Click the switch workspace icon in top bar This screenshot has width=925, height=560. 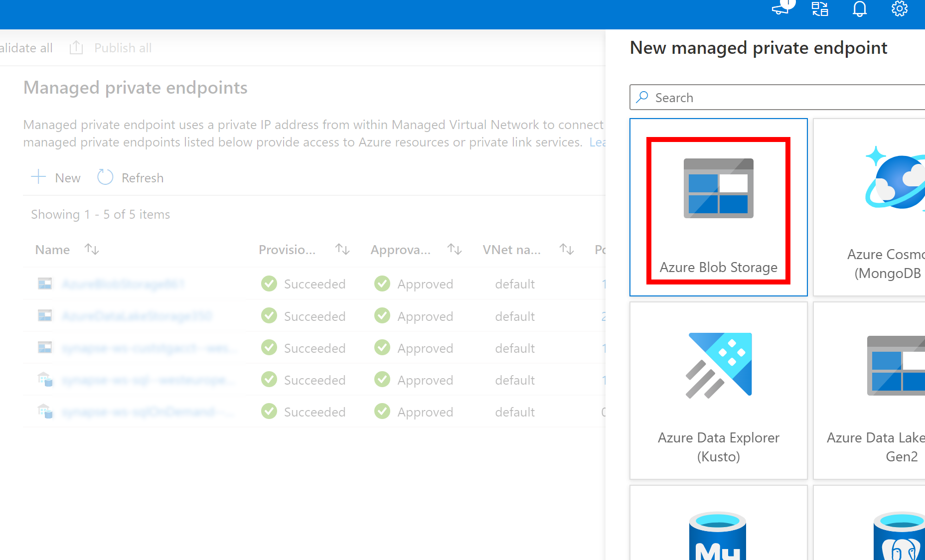pyautogui.click(x=819, y=9)
